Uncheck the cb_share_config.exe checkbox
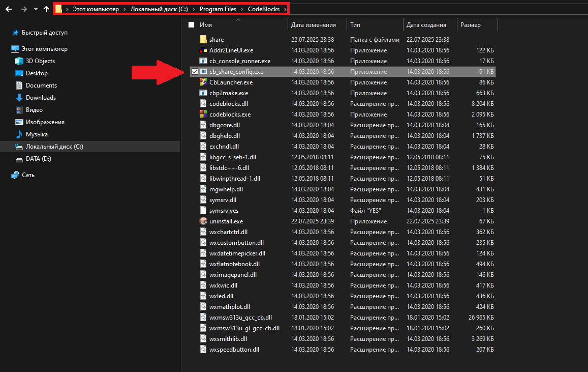 195,71
